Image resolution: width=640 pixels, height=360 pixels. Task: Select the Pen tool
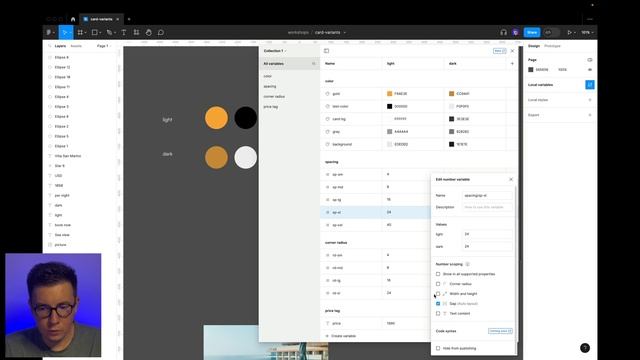click(109, 32)
